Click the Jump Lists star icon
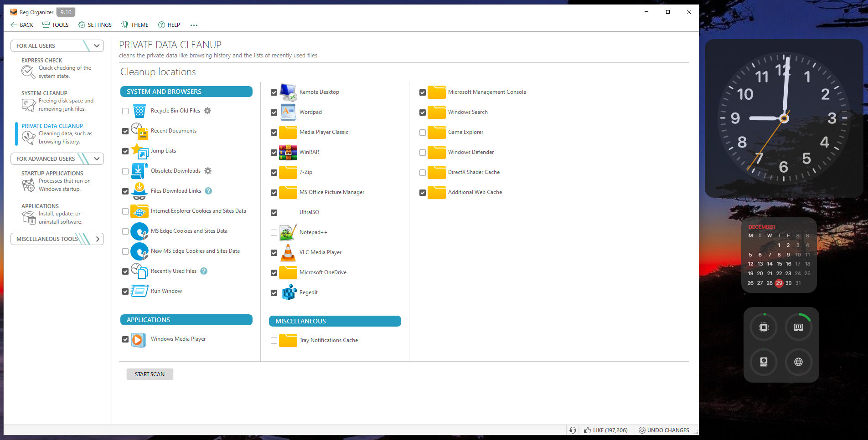The width and height of the screenshot is (868, 440). 139,151
